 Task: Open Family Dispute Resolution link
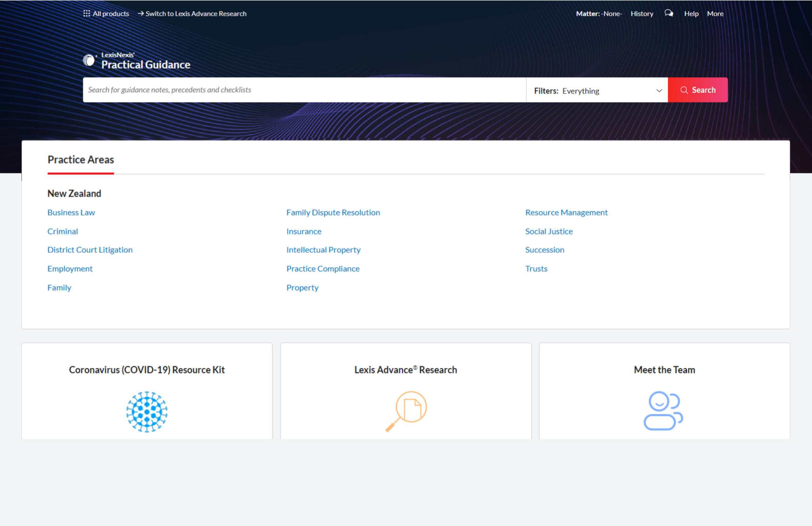click(333, 212)
